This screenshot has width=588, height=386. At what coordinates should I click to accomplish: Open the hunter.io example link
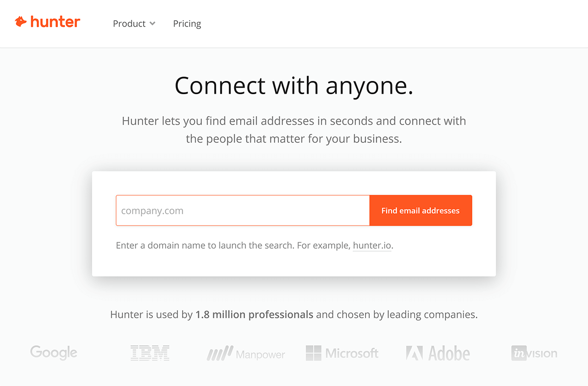coord(372,245)
